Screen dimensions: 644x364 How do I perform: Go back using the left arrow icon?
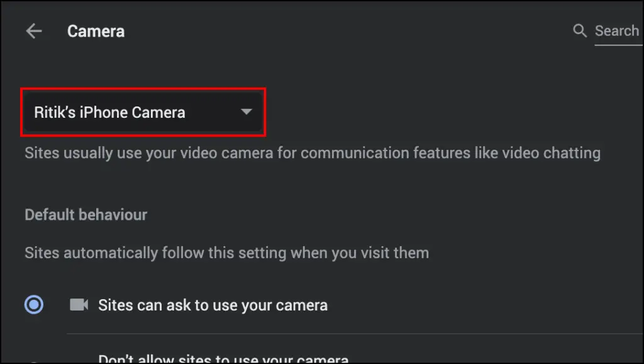point(34,31)
